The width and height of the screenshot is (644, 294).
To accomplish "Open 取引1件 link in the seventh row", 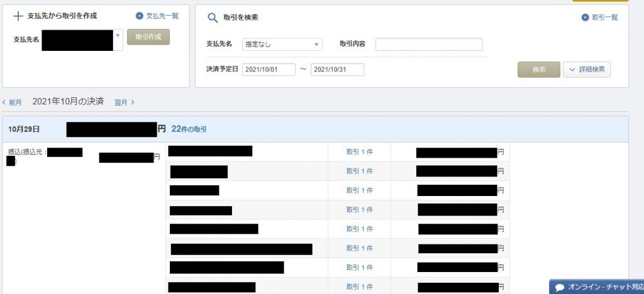I will point(359,268).
